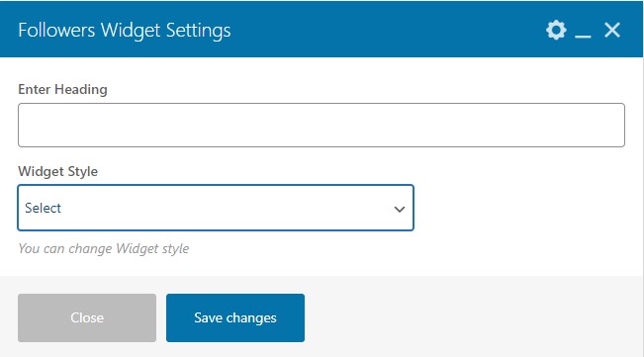Click the cog icon next to minimize

click(x=556, y=30)
